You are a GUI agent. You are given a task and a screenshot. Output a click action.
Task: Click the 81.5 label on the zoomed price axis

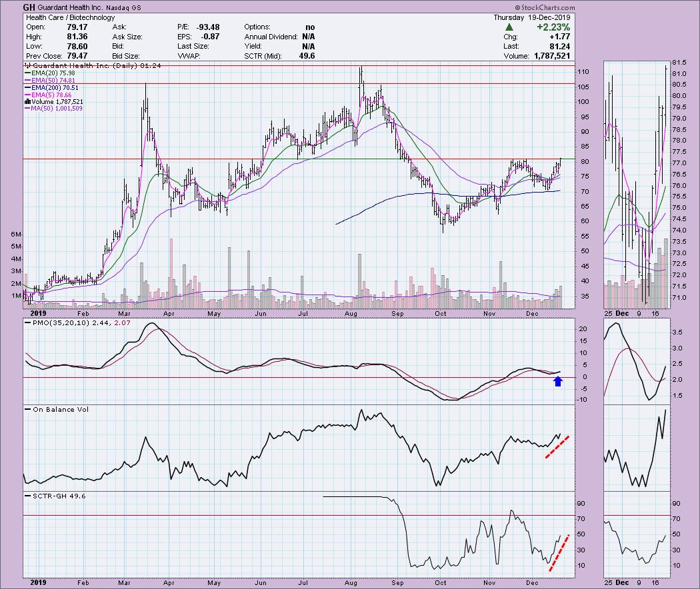(679, 62)
